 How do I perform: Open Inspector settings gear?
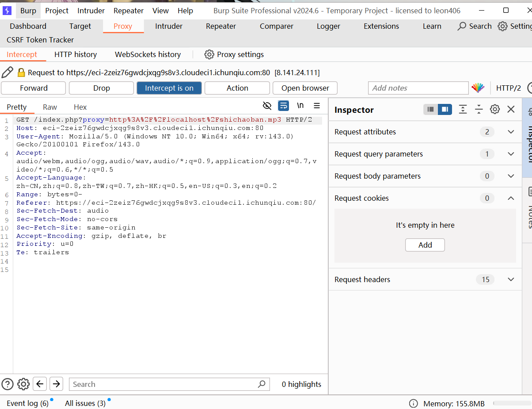point(495,109)
